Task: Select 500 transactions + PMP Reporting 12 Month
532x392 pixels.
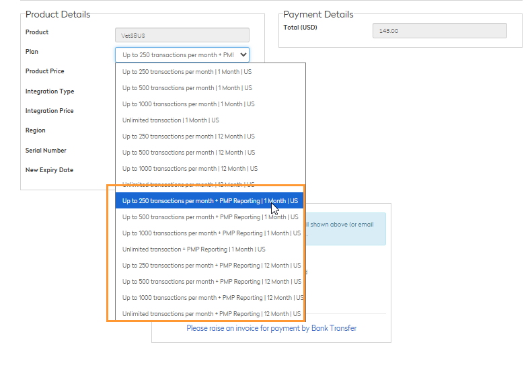Action: point(210,282)
